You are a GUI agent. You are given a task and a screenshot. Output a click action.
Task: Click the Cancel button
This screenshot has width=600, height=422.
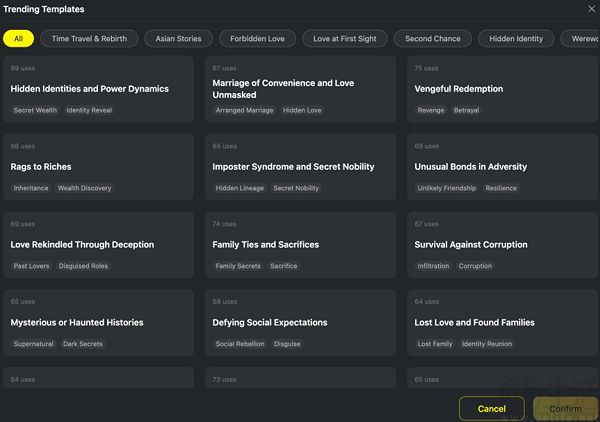[491, 408]
